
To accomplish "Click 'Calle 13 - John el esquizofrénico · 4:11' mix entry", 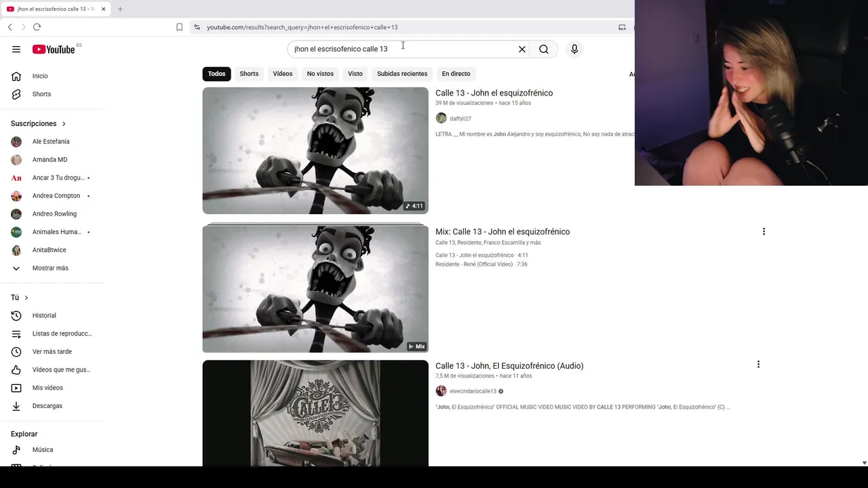I will click(481, 255).
